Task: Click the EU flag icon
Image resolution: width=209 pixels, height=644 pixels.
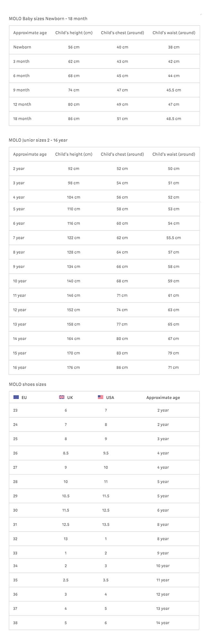Action: pyautogui.click(x=16, y=397)
